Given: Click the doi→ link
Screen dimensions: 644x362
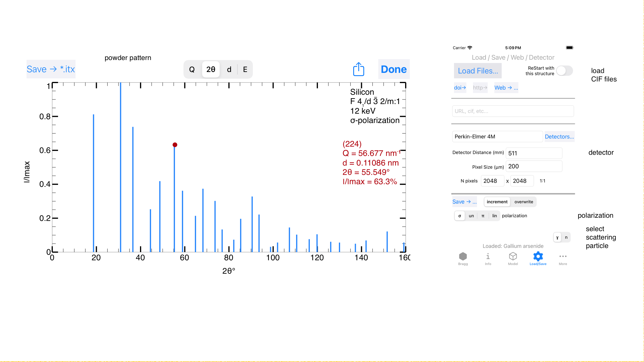Looking at the screenshot, I should tap(460, 88).
